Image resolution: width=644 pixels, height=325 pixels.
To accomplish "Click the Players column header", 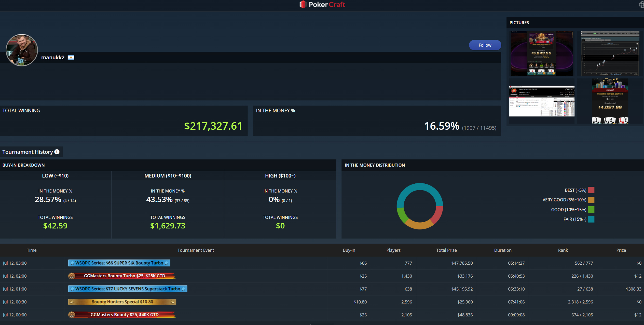I will pos(393,250).
